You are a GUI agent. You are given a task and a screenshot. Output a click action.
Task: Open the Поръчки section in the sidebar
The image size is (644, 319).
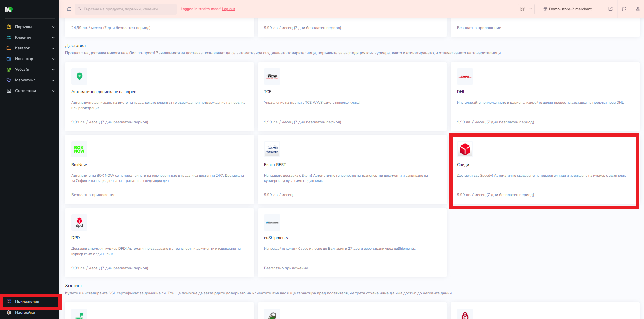tap(23, 26)
